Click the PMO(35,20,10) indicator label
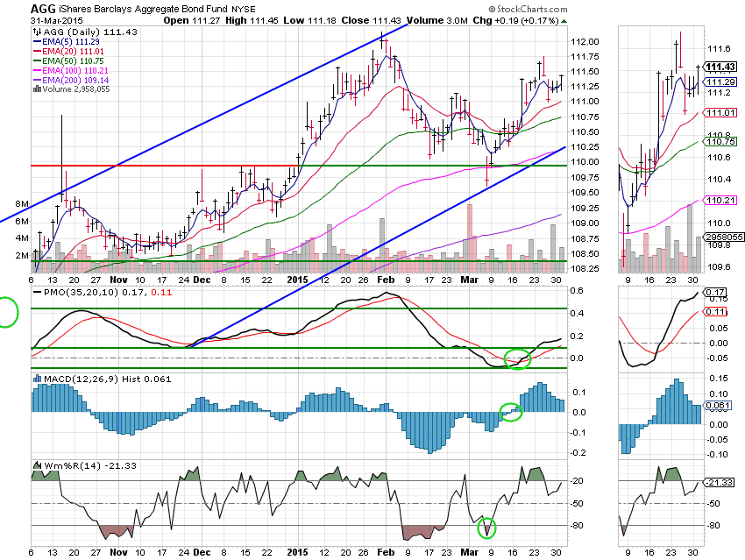The image size is (745, 560). pyautogui.click(x=81, y=292)
